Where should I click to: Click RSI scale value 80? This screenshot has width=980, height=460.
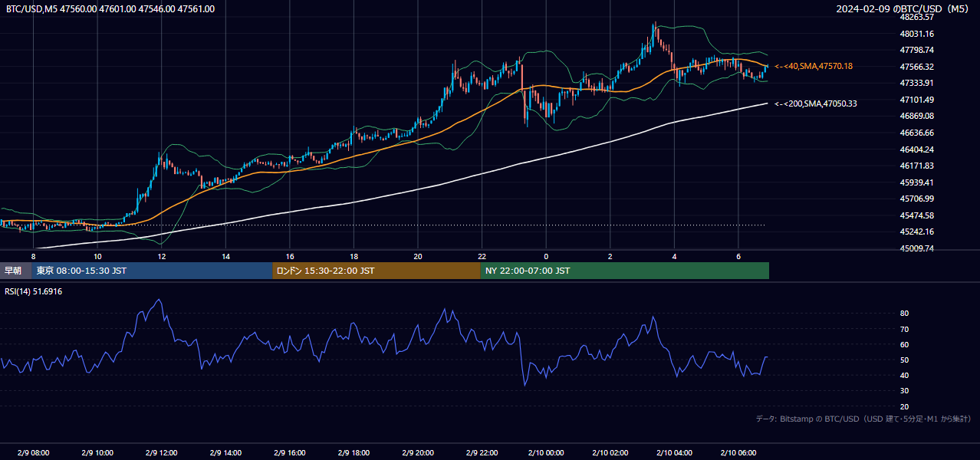point(905,314)
